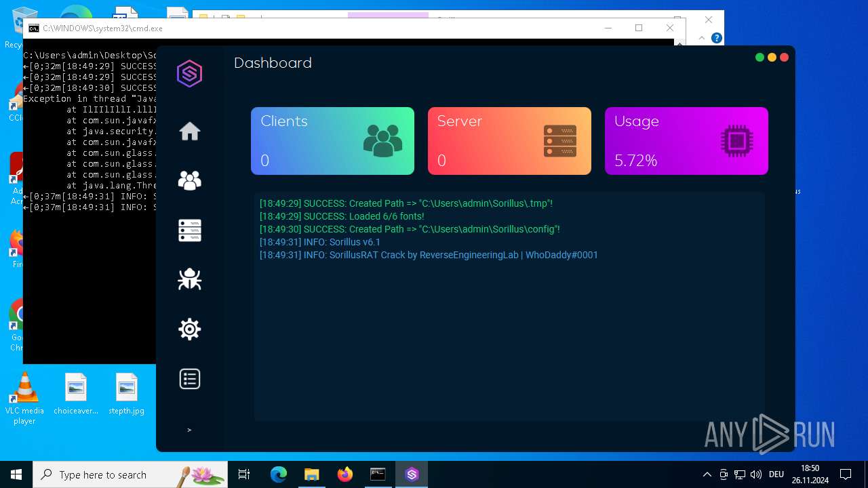Image resolution: width=868 pixels, height=488 pixels.
Task: Switch to cmd window via taskbar
Action: pos(378,474)
